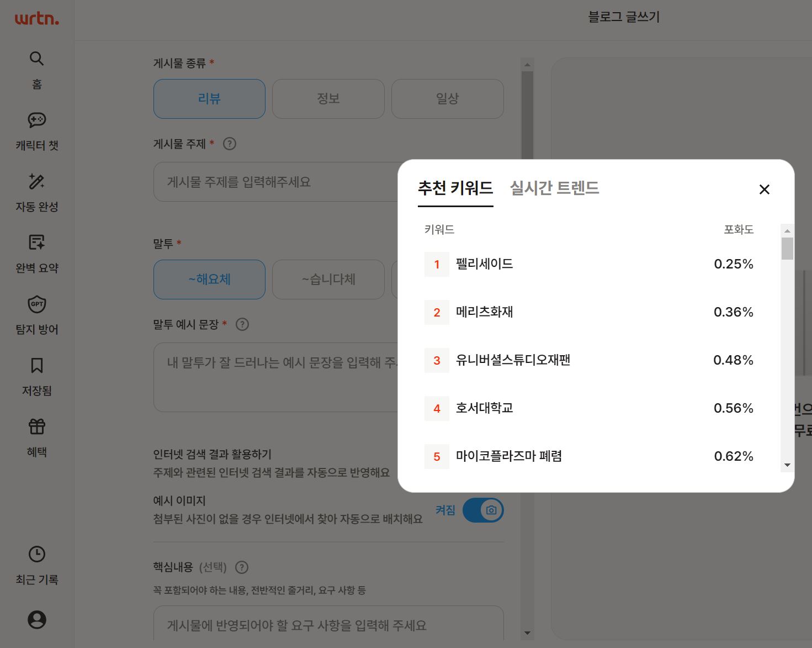This screenshot has width=812, height=648.
Task: Click the help icon next to 핵심내용
Action: pos(241,567)
